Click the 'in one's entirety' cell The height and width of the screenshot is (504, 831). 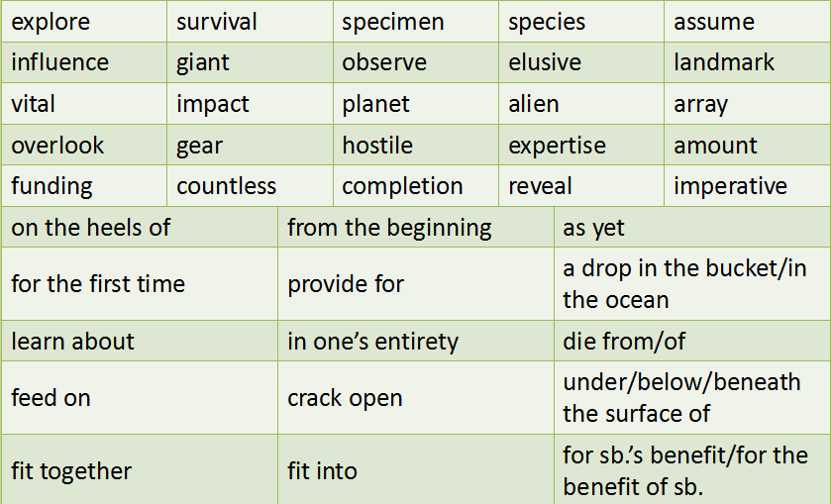372,342
